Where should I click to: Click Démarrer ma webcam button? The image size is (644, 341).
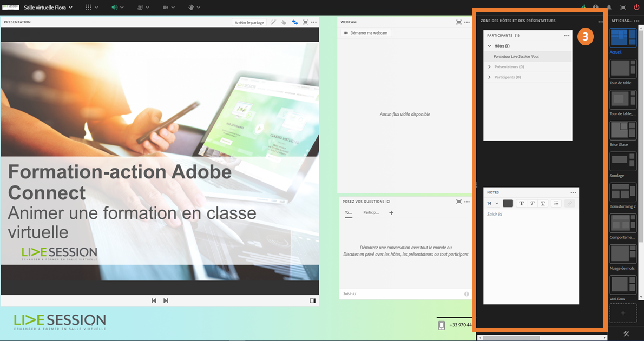click(x=366, y=33)
